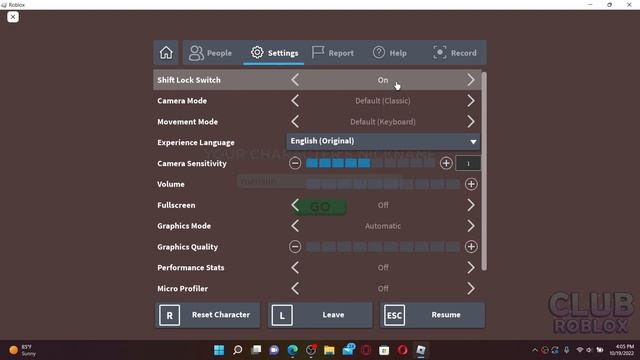Click left arrow for Graphics Mode

click(x=295, y=226)
